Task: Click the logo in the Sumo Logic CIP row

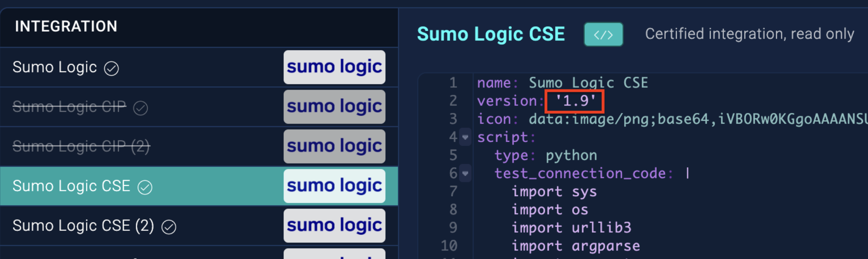Action: 334,107
